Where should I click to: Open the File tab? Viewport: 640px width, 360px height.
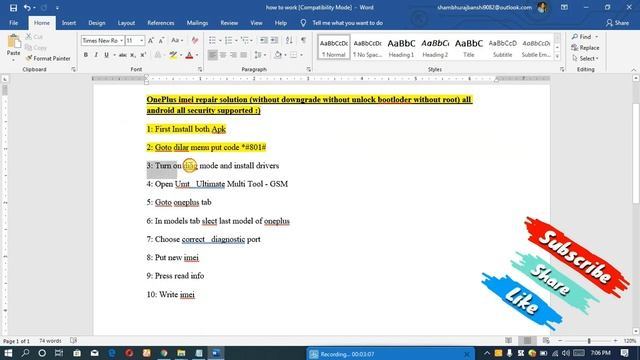13,23
